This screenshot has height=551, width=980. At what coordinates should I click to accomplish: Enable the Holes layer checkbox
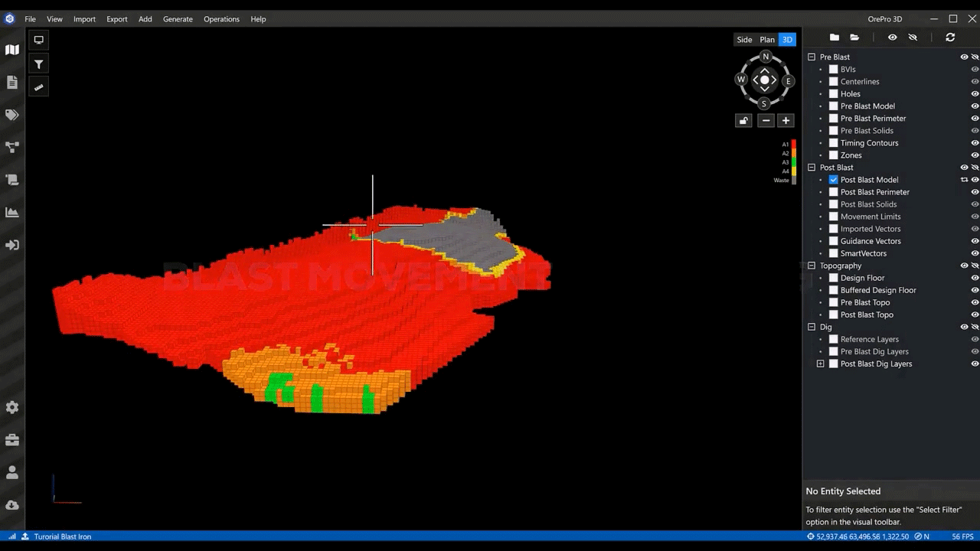[x=833, y=93]
